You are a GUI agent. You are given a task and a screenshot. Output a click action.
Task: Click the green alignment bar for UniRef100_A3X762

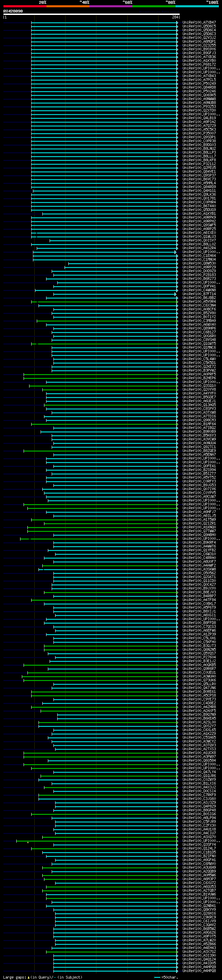pyautogui.click(x=112, y=952)
